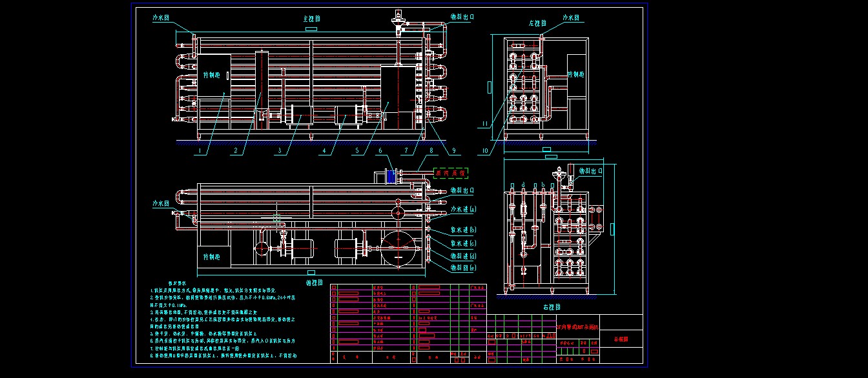
Task: Click the 冷水回 label above the main view
Action: pyautogui.click(x=161, y=18)
